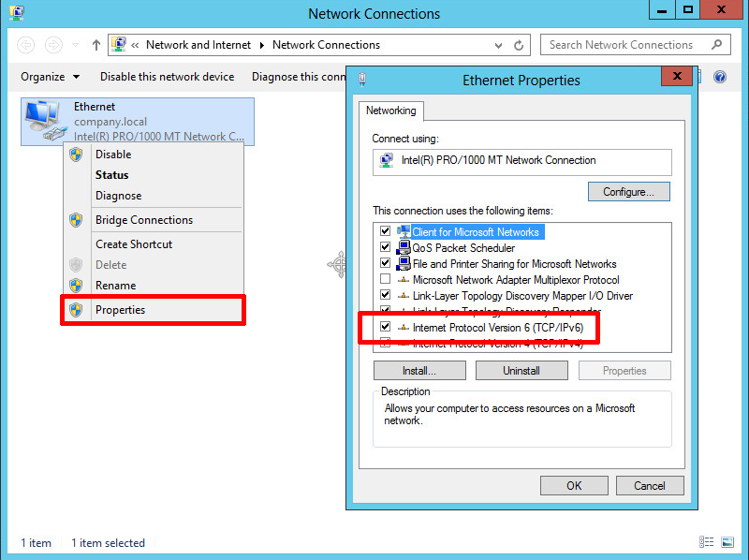Uncheck Internet Protocol Version 6 checkbox
Screen dimensions: 749x560
tap(385, 327)
